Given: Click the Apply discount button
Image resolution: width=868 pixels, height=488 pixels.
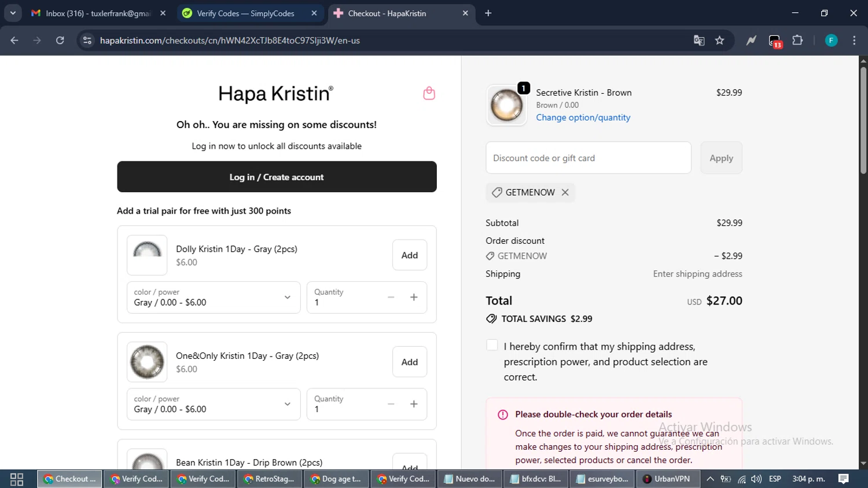Looking at the screenshot, I should [x=721, y=157].
